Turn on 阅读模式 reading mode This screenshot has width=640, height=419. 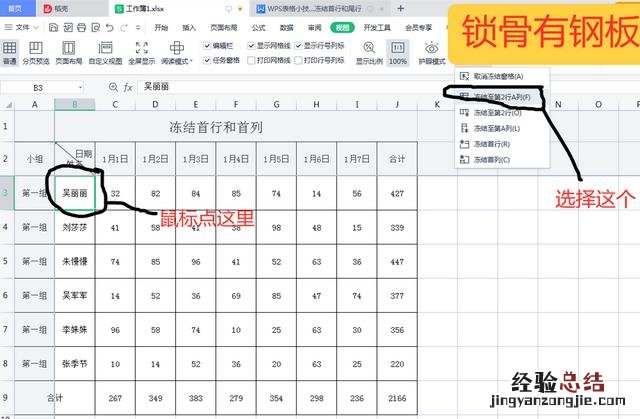click(x=177, y=53)
